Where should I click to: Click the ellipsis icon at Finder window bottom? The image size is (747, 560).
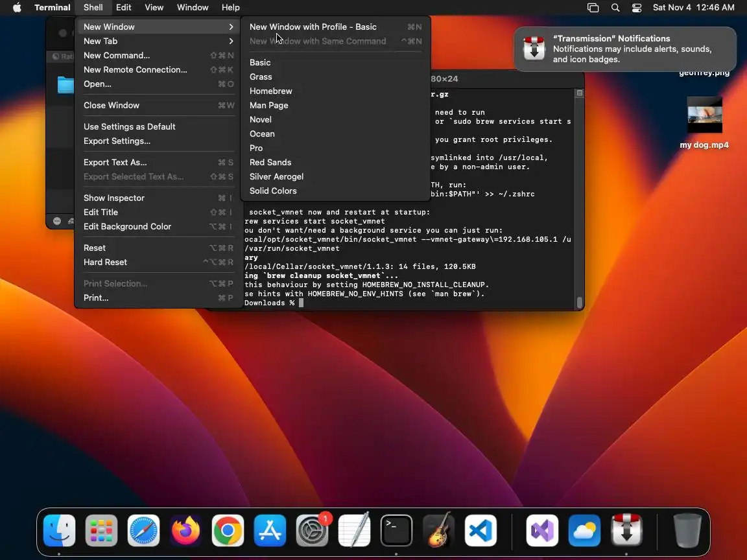(x=56, y=221)
